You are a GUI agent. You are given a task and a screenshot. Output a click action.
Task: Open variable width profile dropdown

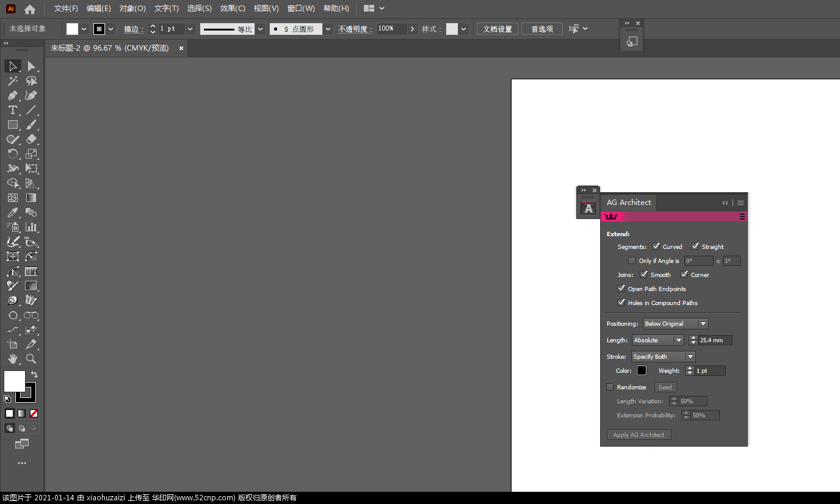(x=261, y=29)
